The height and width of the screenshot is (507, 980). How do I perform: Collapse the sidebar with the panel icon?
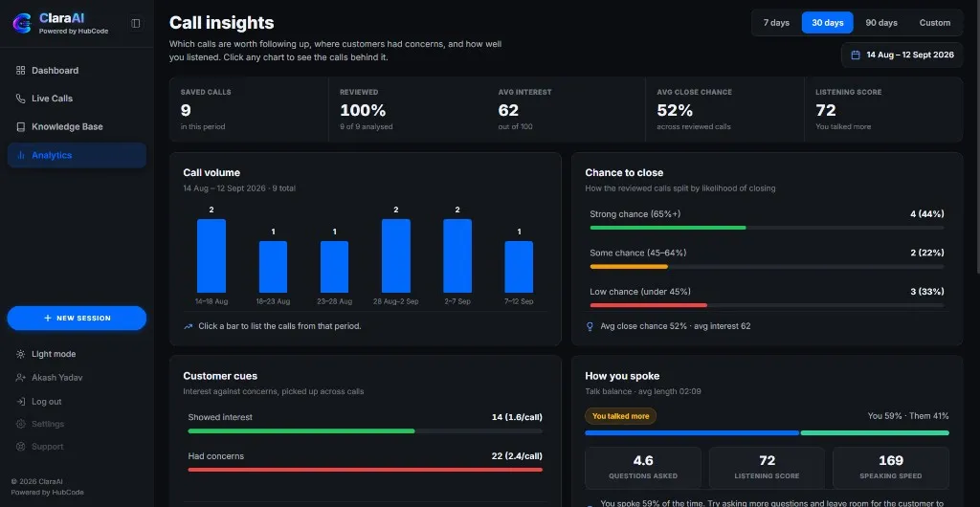pyautogui.click(x=136, y=23)
